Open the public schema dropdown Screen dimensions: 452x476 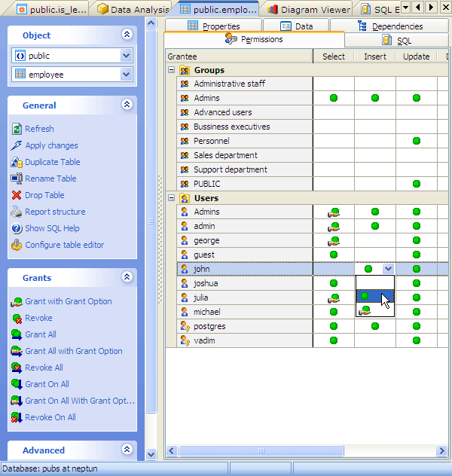126,56
